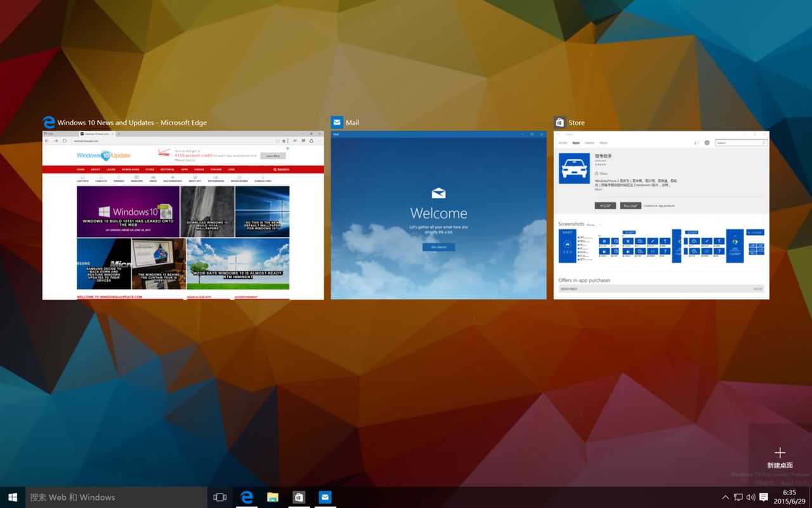Click DOWNLOADS in the red site menu

coord(131,170)
